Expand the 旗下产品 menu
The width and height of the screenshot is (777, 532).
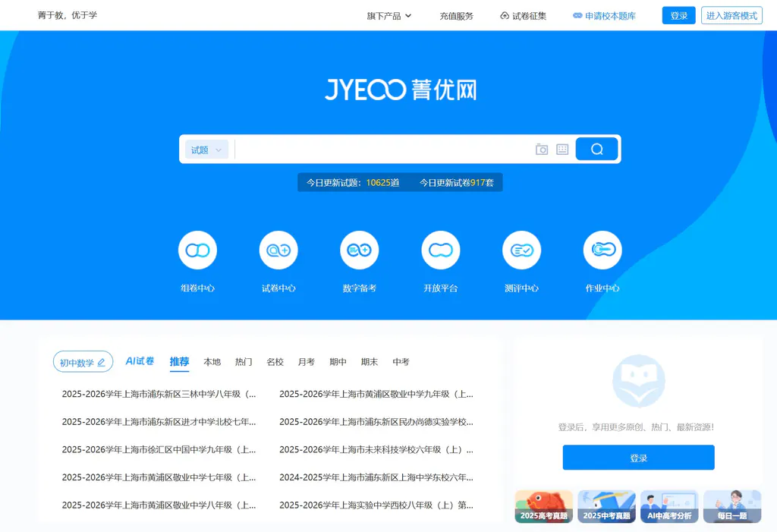(388, 16)
